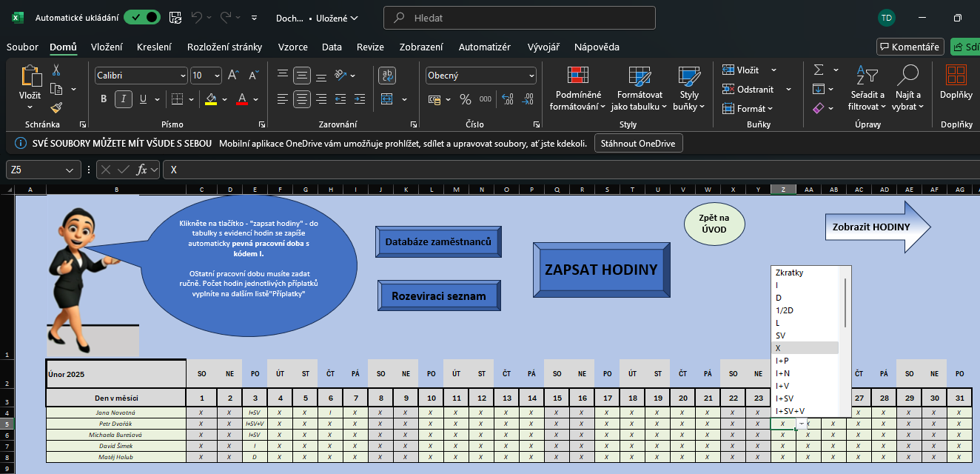Select the Format Painter brush icon
The width and height of the screenshot is (980, 474).
coord(56,108)
